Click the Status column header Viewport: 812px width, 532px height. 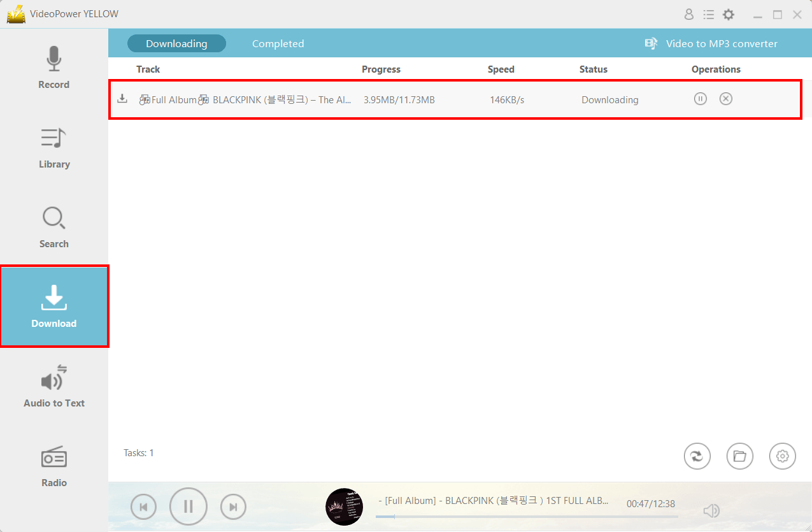(593, 69)
